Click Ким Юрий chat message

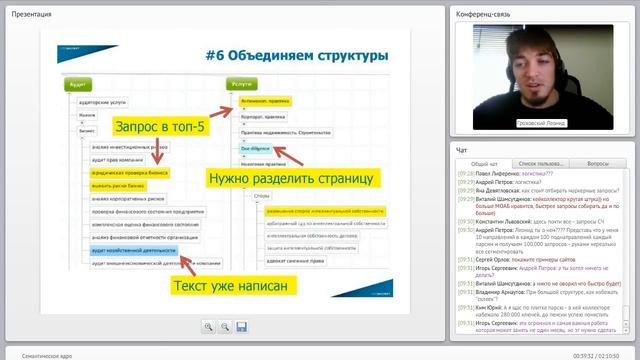pos(534,311)
